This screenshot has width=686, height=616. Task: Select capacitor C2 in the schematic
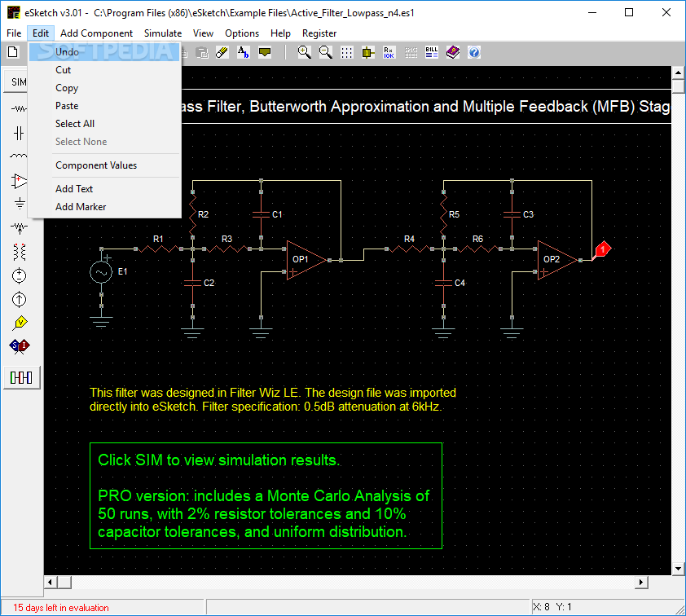point(192,283)
